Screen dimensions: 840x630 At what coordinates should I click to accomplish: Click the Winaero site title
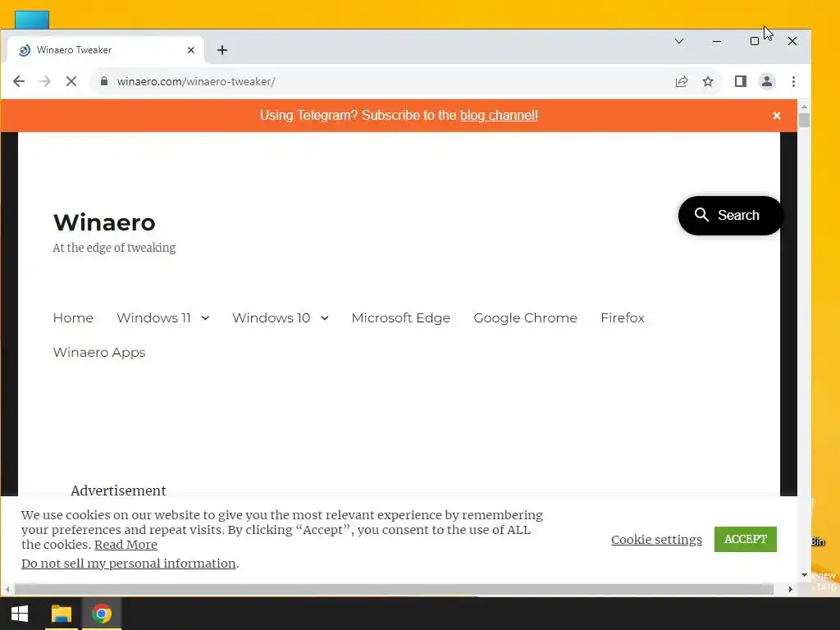point(104,222)
